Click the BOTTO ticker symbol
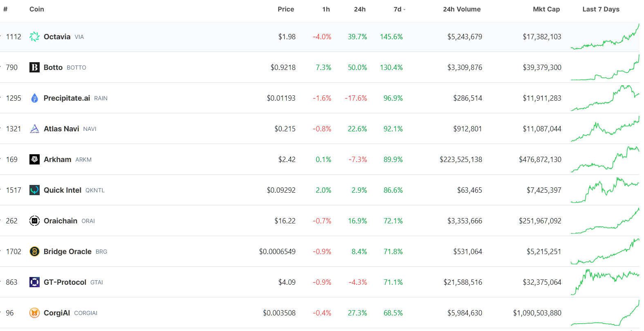 [76, 68]
